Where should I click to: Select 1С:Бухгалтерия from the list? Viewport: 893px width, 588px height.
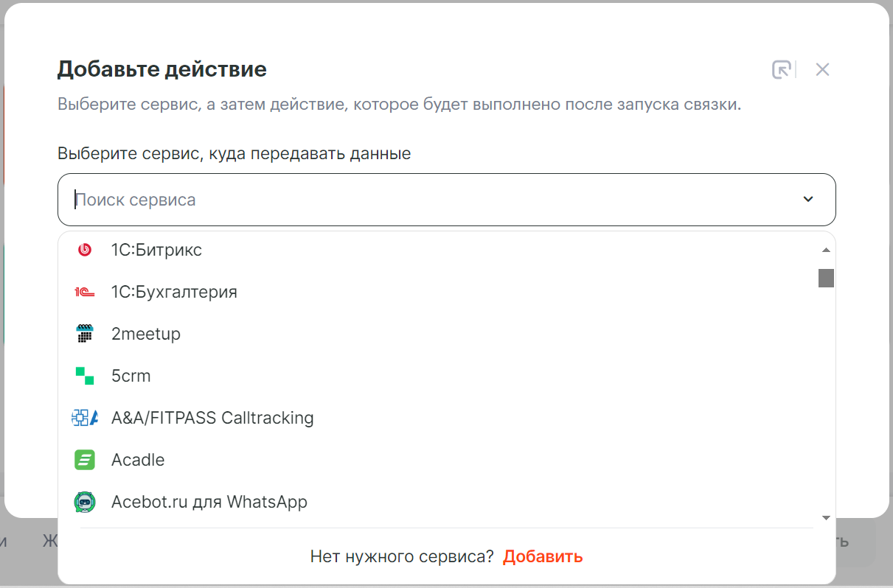pyautogui.click(x=438, y=292)
